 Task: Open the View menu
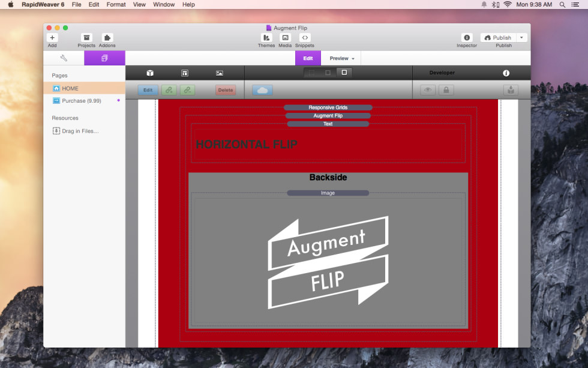coord(139,4)
